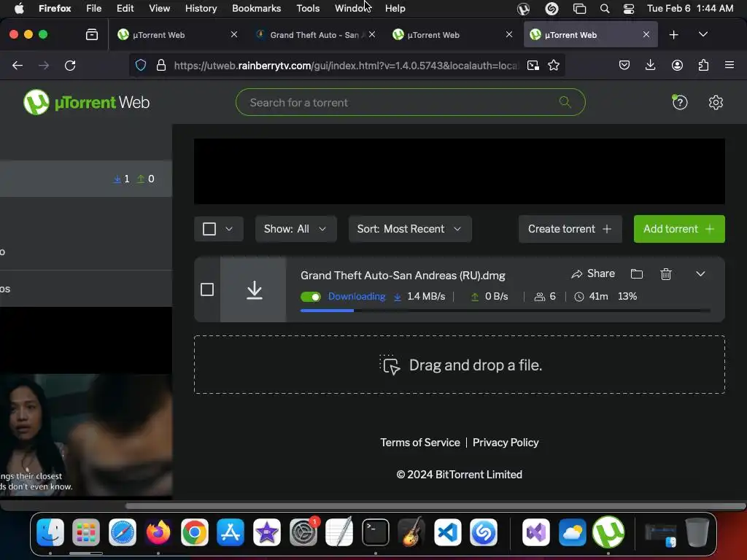The height and width of the screenshot is (560, 747).
Task: Open Launchpad from the Dock
Action: pos(86,532)
